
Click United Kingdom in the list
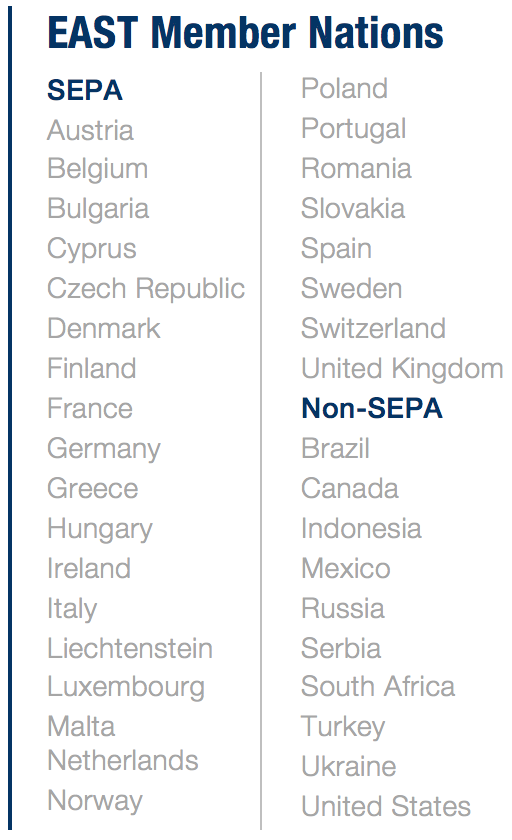(402, 369)
